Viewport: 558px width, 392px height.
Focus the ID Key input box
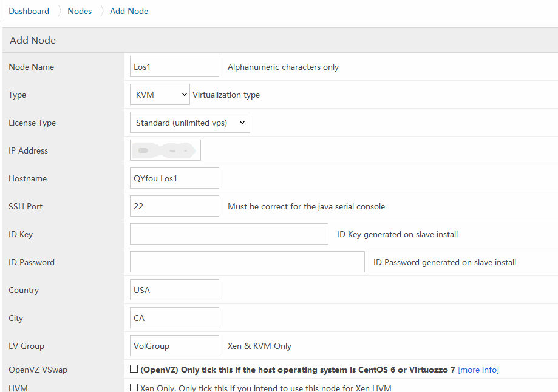229,234
